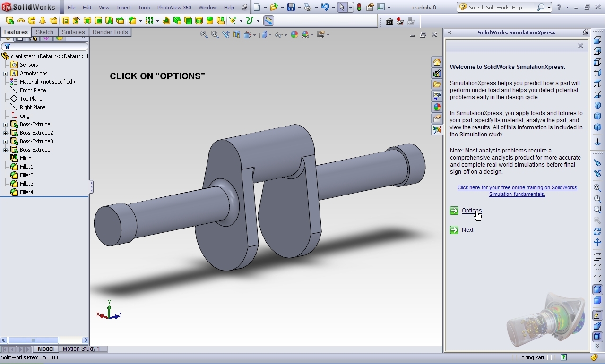Click the Options link in SimulationXpress
Viewport: 605px width, 364px height.
pos(472,211)
